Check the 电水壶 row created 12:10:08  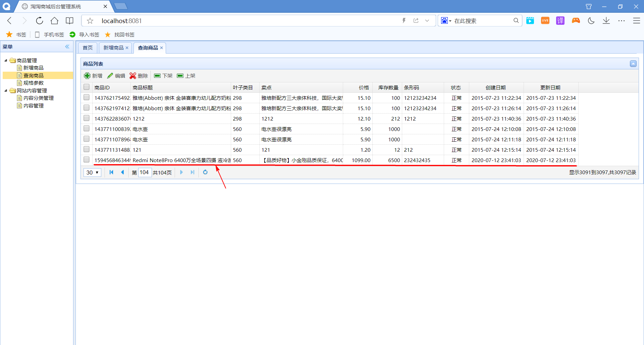tap(87, 129)
